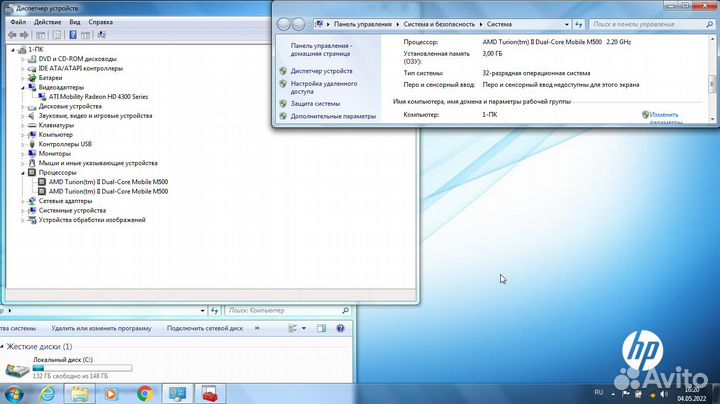Screen dimensions: 720x404
Task: Open Explorer view options dropdown arrow
Action: point(304,328)
